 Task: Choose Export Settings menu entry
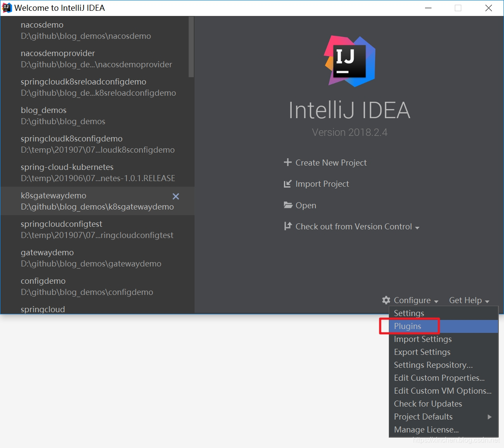click(x=444, y=352)
